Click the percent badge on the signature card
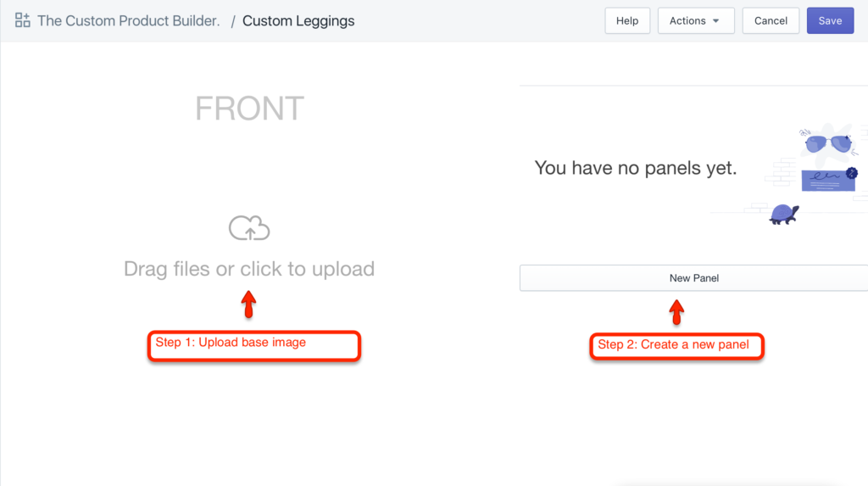Screen dimensions: 868x486 tap(851, 173)
